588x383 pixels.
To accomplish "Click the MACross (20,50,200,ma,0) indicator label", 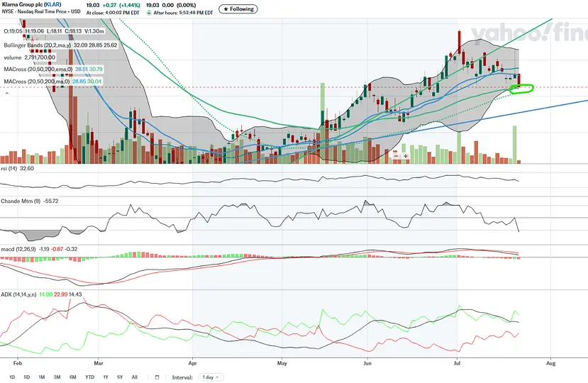I will tap(37, 81).
